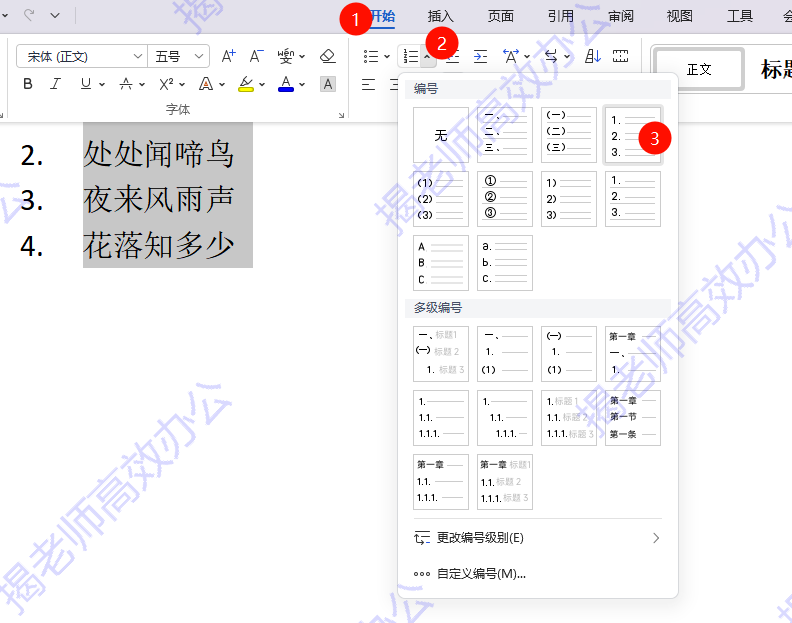Click highlight color yellow marker

246,84
